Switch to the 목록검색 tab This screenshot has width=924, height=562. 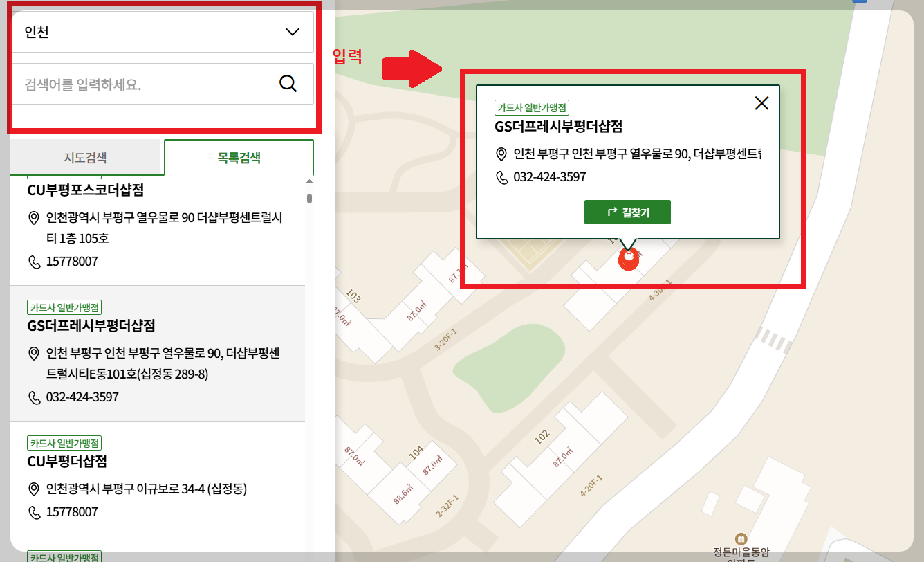coord(239,156)
